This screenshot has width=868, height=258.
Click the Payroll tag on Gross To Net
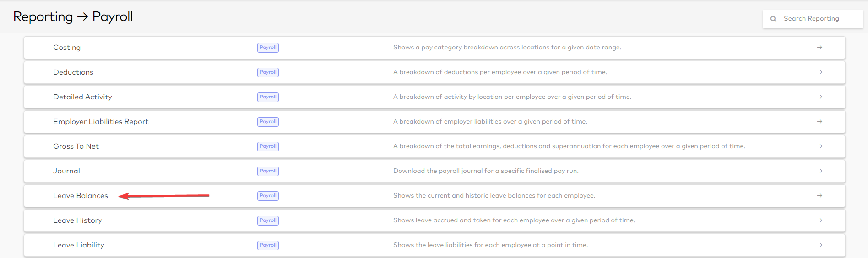click(x=268, y=146)
